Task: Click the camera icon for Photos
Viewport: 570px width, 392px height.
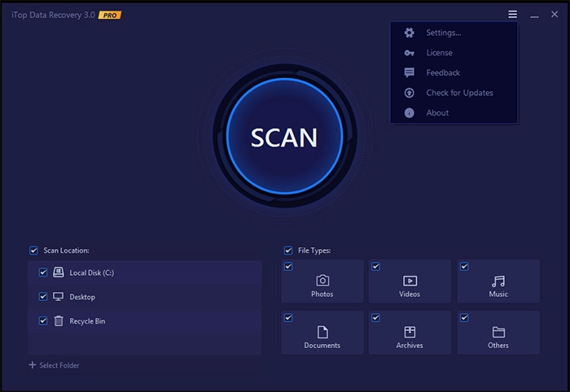Action: [x=322, y=280]
